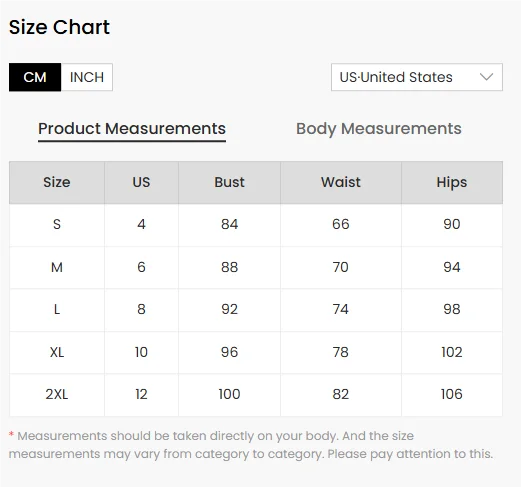The width and height of the screenshot is (521, 487).
Task: Select the L size row label
Action: [57, 309]
